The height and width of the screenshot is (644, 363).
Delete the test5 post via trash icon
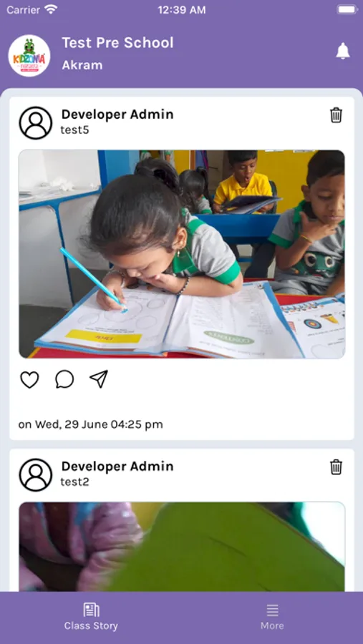336,115
